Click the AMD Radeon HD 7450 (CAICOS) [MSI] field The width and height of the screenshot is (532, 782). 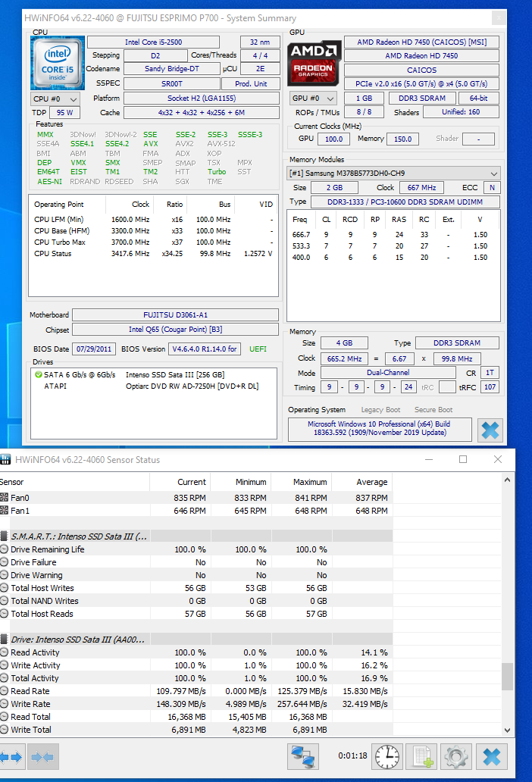(x=421, y=42)
